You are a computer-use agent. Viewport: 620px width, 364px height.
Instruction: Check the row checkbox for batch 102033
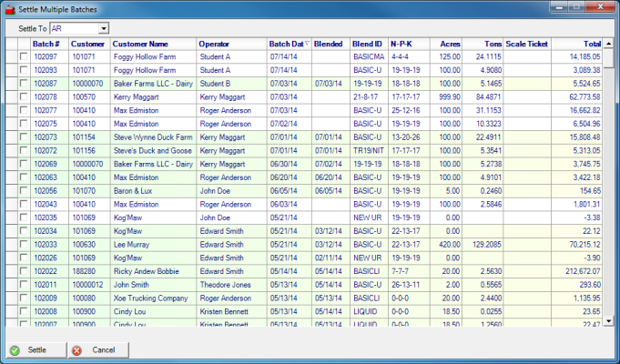(x=23, y=244)
